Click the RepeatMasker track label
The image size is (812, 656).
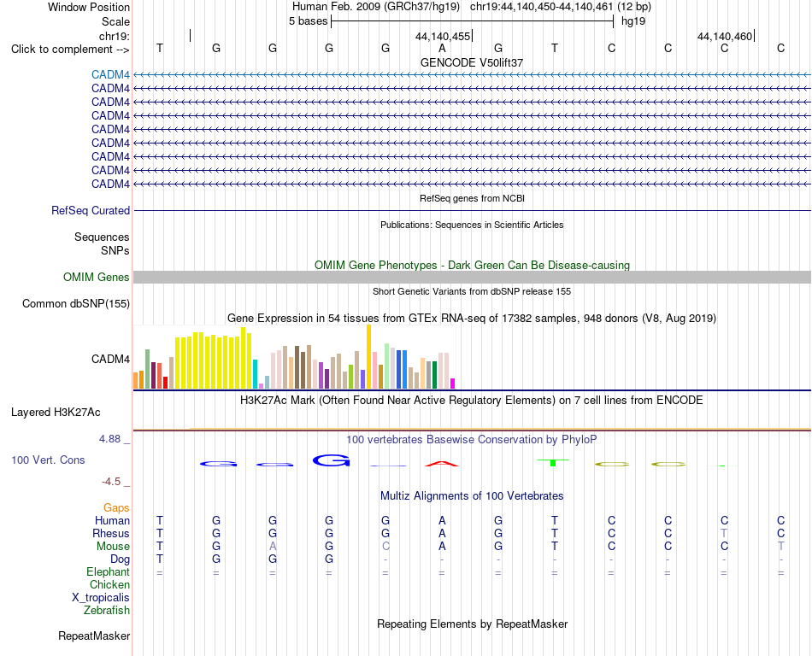tap(94, 635)
